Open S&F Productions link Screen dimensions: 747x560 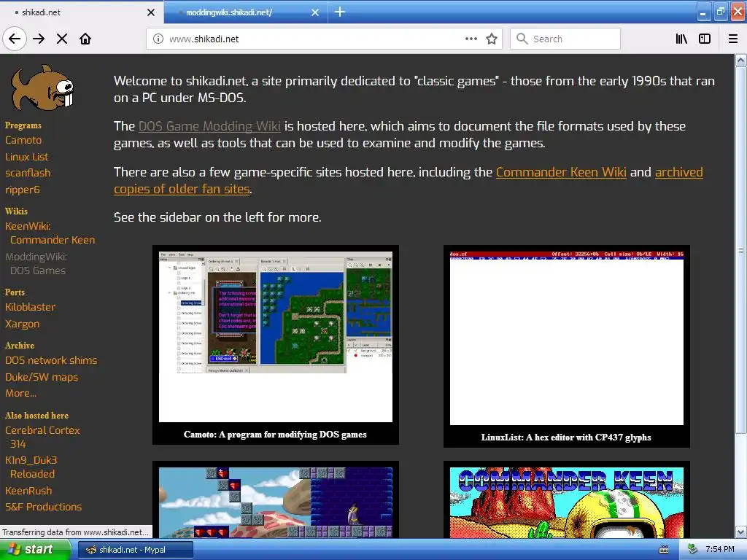(43, 507)
